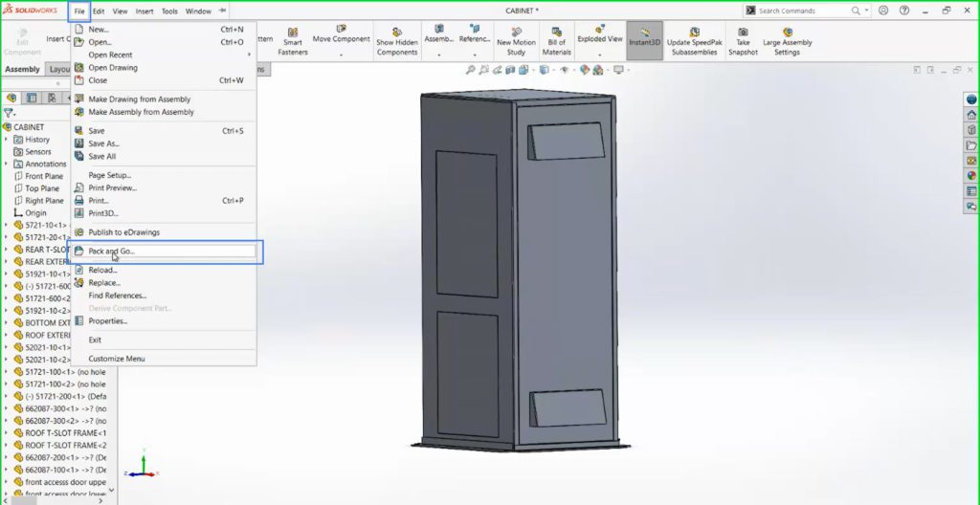Expand the History tree node
The width and height of the screenshot is (980, 505).
[x=8, y=140]
